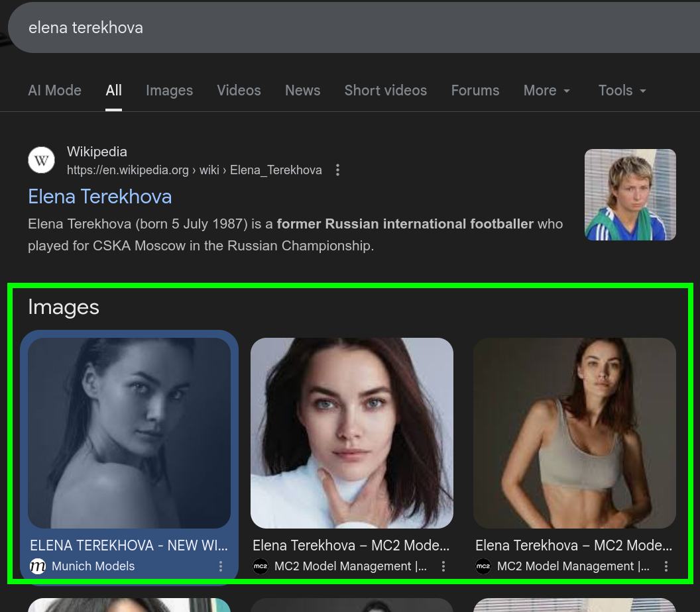
Task: Switch to the Forums tab
Action: tap(475, 91)
